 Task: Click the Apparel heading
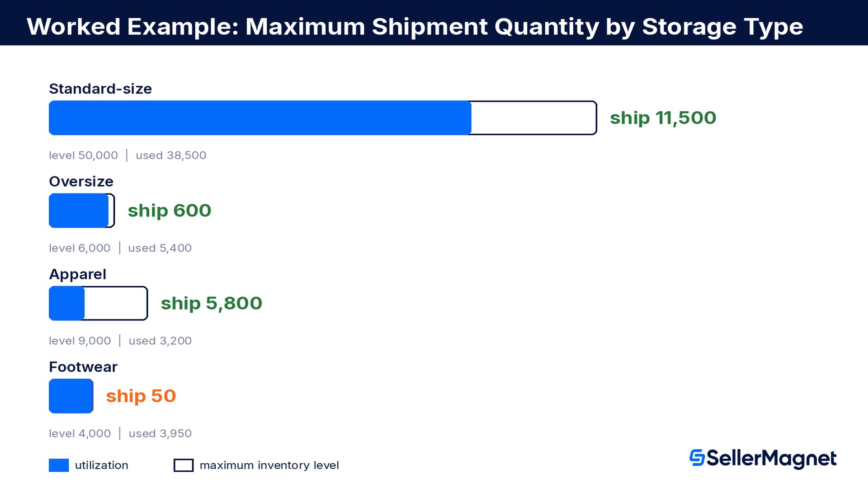(78, 274)
